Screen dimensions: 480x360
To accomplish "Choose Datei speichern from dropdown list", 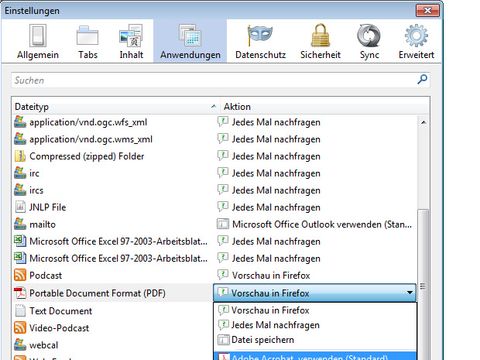I will (x=315, y=340).
